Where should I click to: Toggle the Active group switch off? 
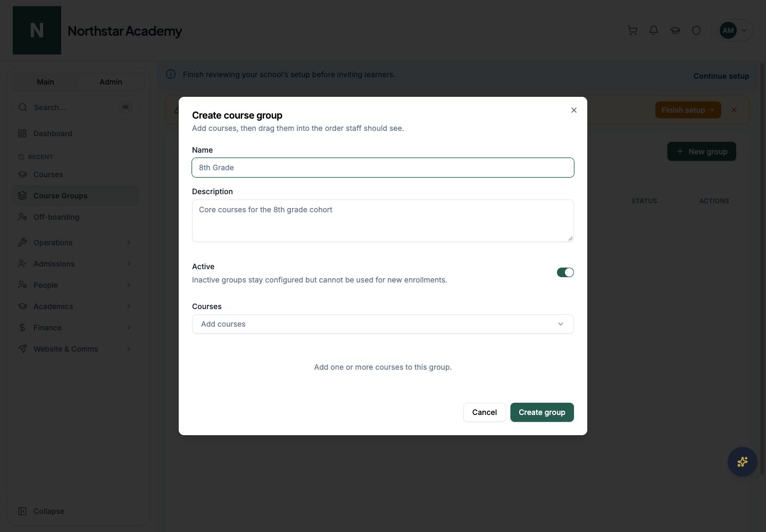point(565,272)
